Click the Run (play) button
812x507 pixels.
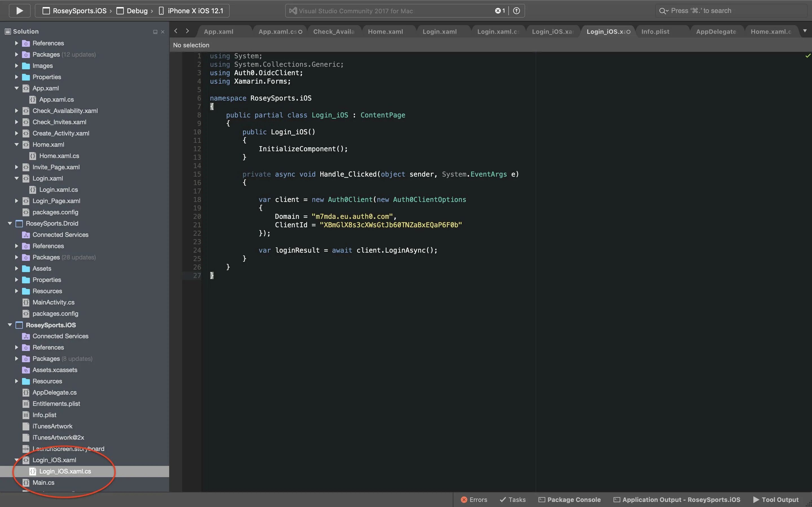[x=19, y=11]
